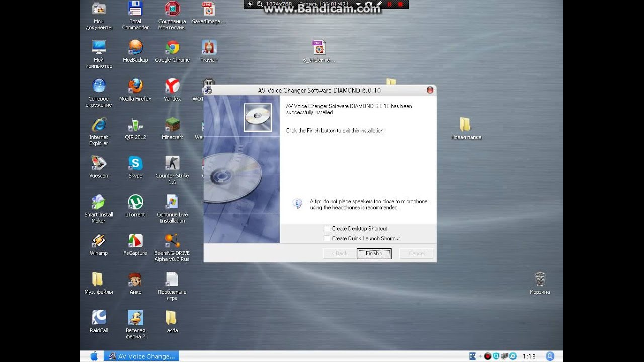Open Smart Install Maker shortcut
The width and height of the screenshot is (644, 362).
coord(99,209)
